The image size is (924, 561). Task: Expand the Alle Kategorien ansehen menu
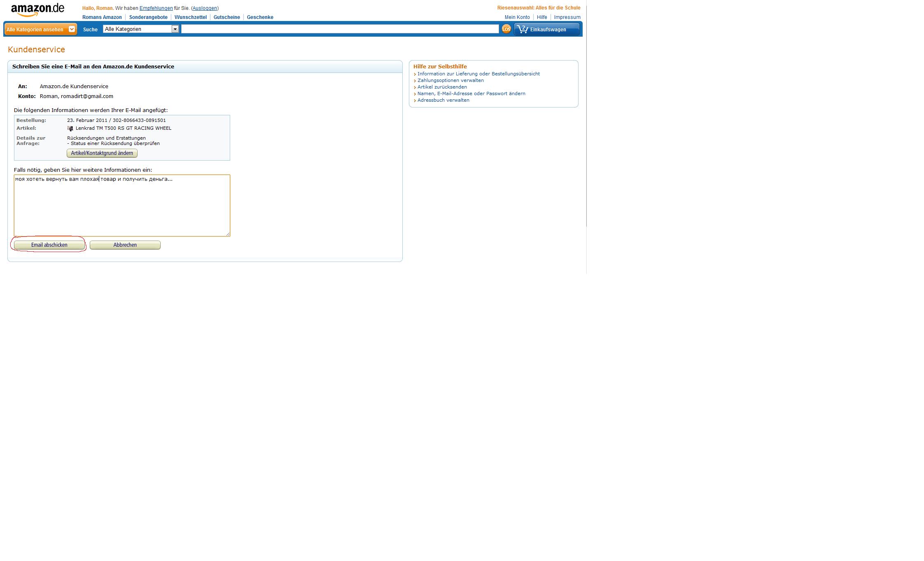pyautogui.click(x=40, y=29)
